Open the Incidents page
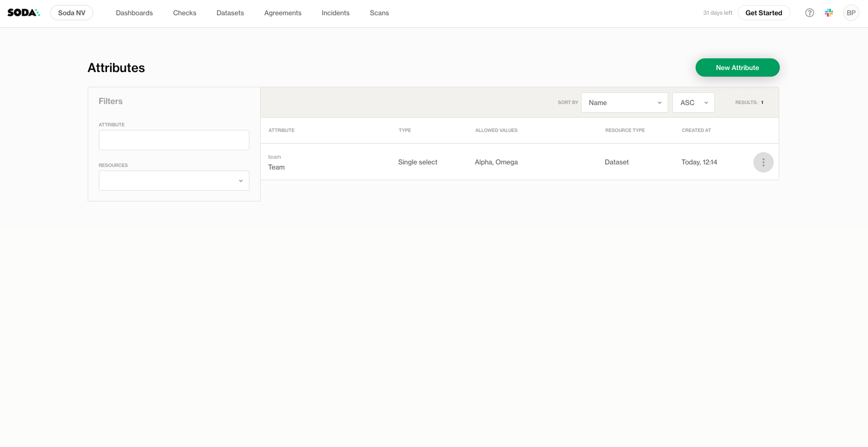 pyautogui.click(x=335, y=13)
